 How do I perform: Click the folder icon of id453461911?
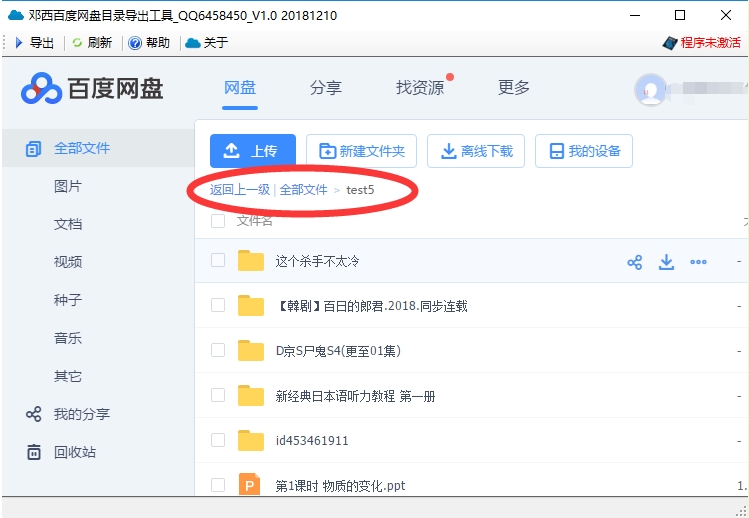point(251,440)
